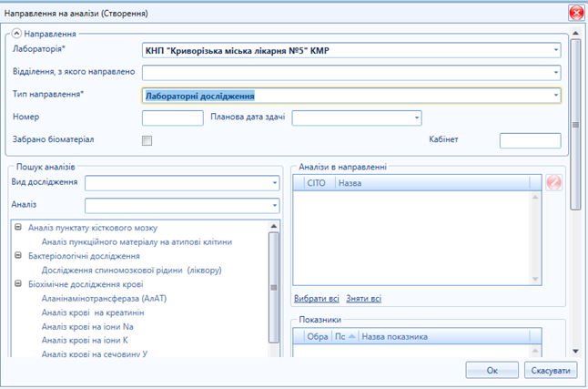Click the analysis tree scrollbar thumb
The height and width of the screenshot is (389, 588).
[x=274, y=287]
